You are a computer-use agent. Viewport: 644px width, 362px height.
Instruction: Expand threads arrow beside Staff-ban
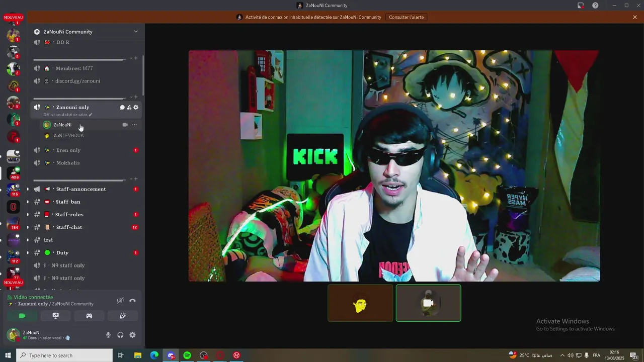click(28, 202)
